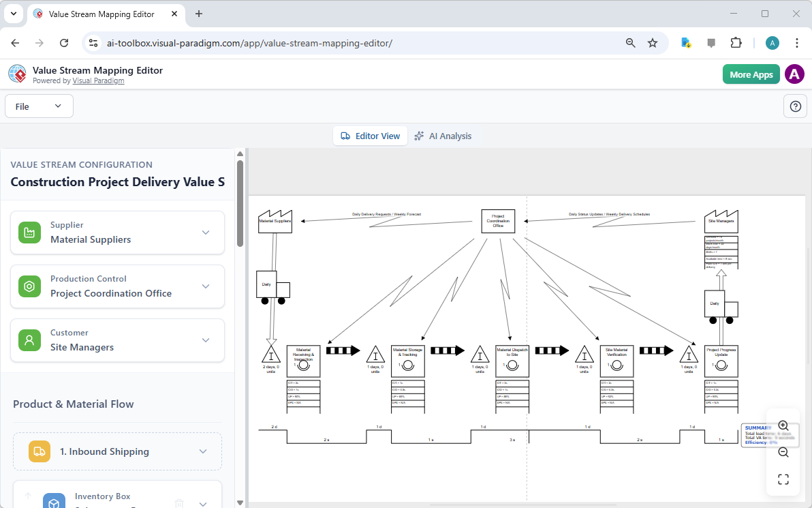Viewport: 812px width, 508px height.
Task: Open the File menu
Action: [39, 106]
